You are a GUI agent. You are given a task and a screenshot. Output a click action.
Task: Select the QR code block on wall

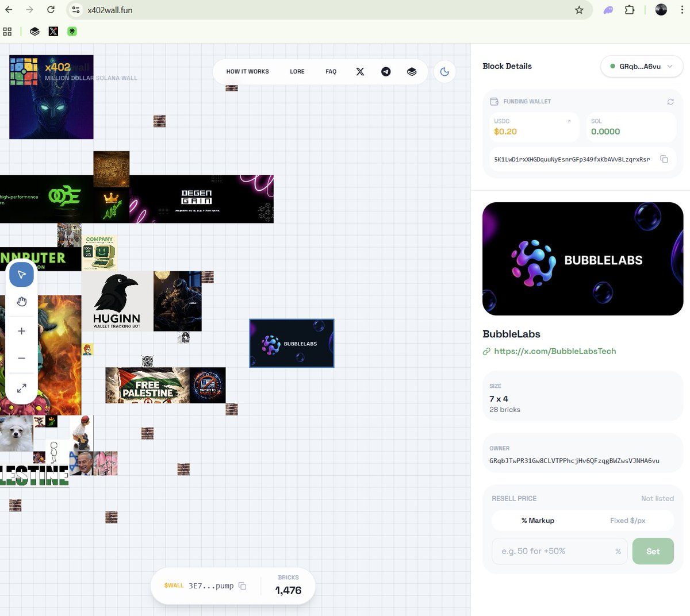[148, 361]
